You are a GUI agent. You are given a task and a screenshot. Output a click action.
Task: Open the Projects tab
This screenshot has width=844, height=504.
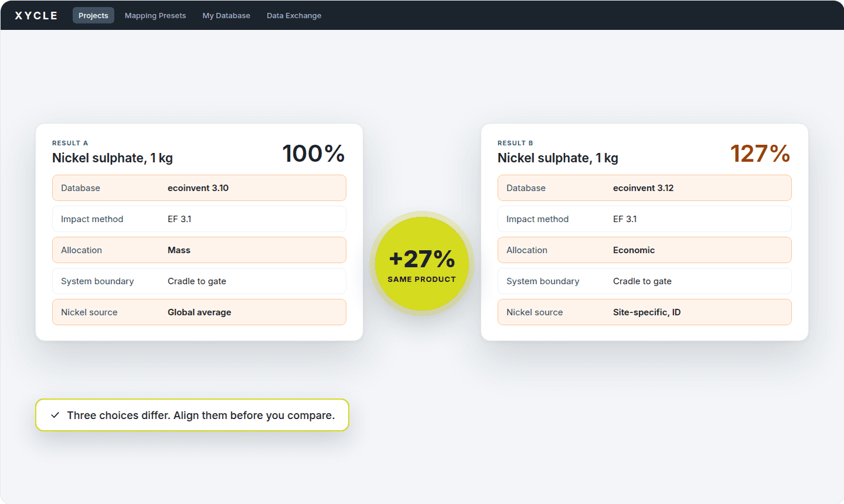click(x=93, y=16)
